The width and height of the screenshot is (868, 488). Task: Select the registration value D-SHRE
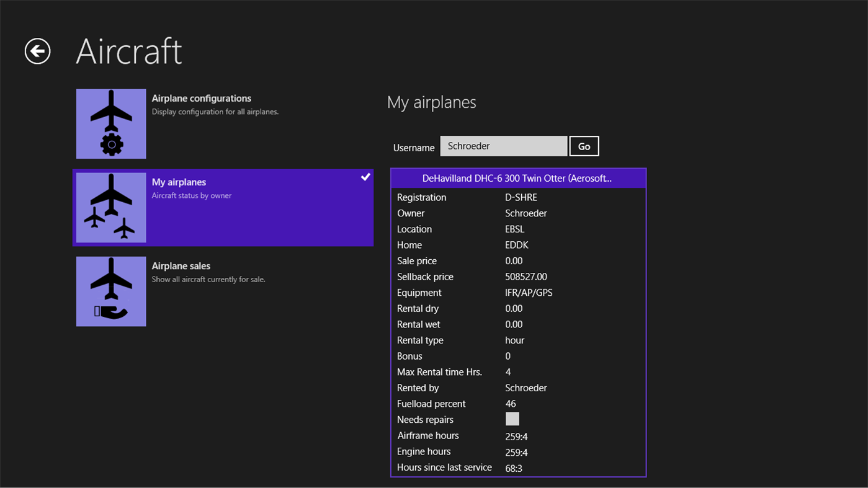(x=521, y=197)
